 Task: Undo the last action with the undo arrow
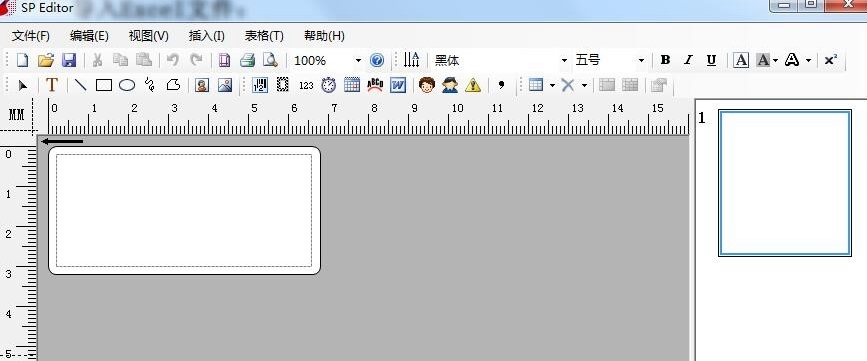pyautogui.click(x=173, y=60)
